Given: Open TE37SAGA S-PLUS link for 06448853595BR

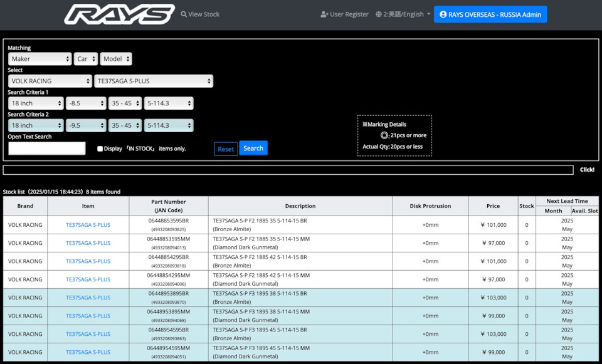Looking at the screenshot, I should coord(88,225).
